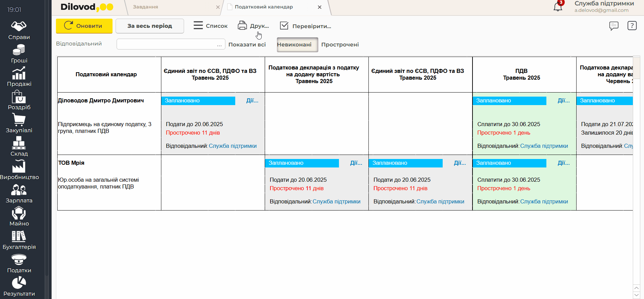Click the notifications bell icon
The width and height of the screenshot is (644, 299).
pyautogui.click(x=558, y=7)
